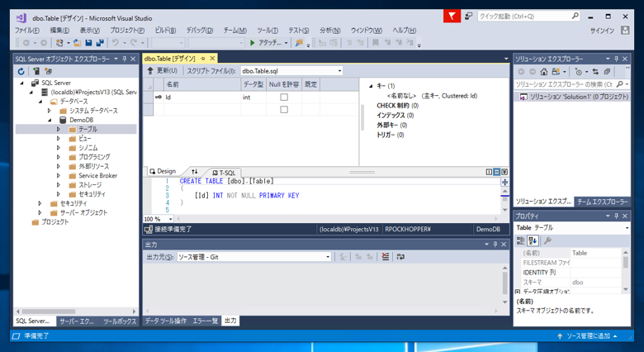Click the Output panel vertical scrollbar thumb
Screen dimensions: 644x352
504,284
